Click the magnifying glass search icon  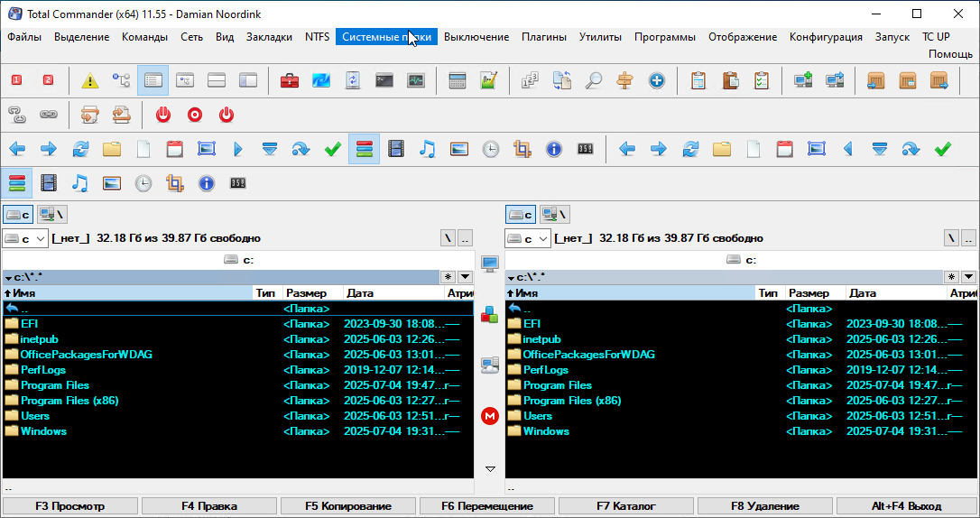click(593, 80)
